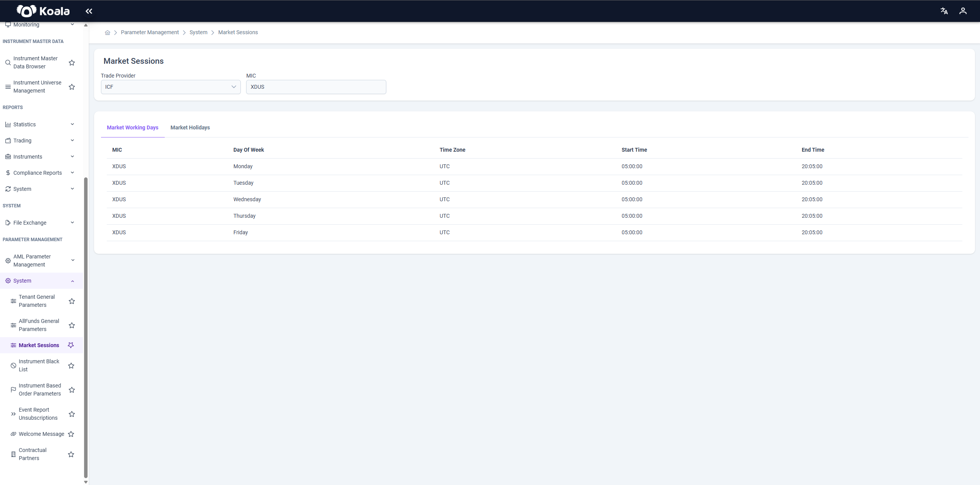Click the AML Parameter Management gear icon
Screen dimensions: 980x485
(x=8, y=261)
